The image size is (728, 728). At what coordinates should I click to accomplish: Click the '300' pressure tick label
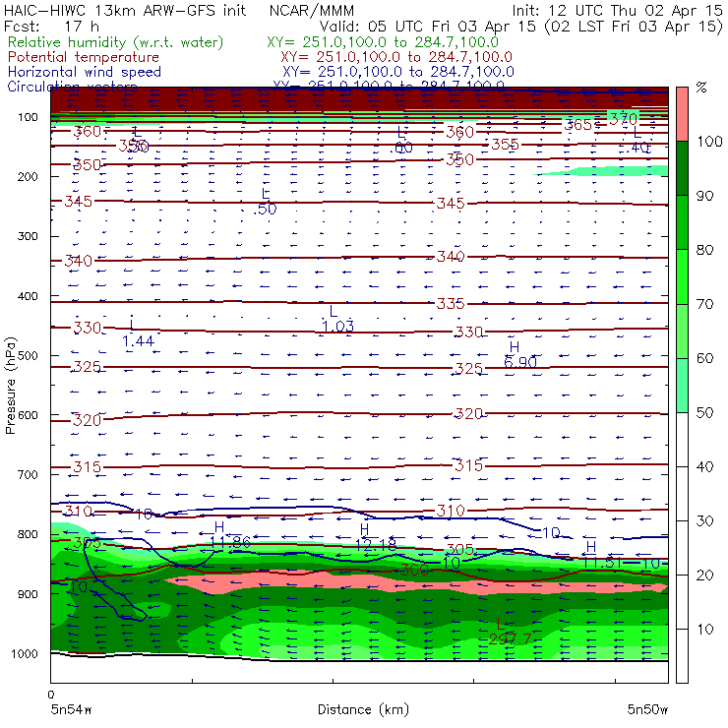tap(28, 236)
